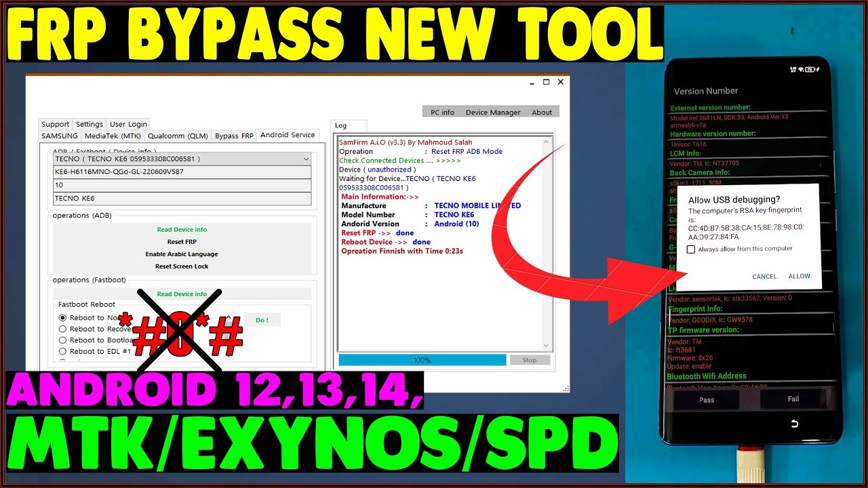The width and height of the screenshot is (868, 488).
Task: Click the Reset Screen Lock button
Action: pos(182,266)
